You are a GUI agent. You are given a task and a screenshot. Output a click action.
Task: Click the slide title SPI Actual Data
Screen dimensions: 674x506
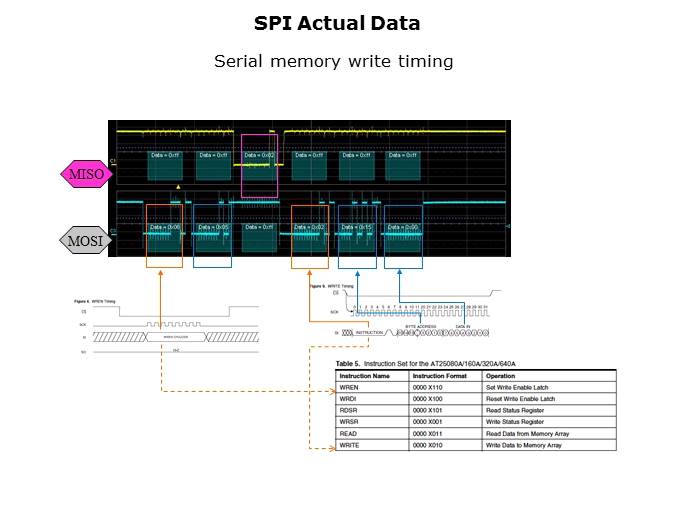336,23
